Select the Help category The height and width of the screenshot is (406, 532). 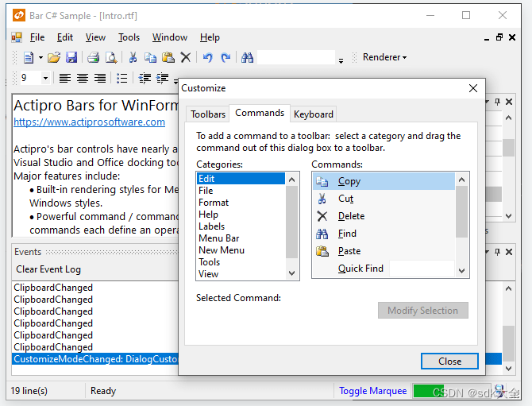241,215
